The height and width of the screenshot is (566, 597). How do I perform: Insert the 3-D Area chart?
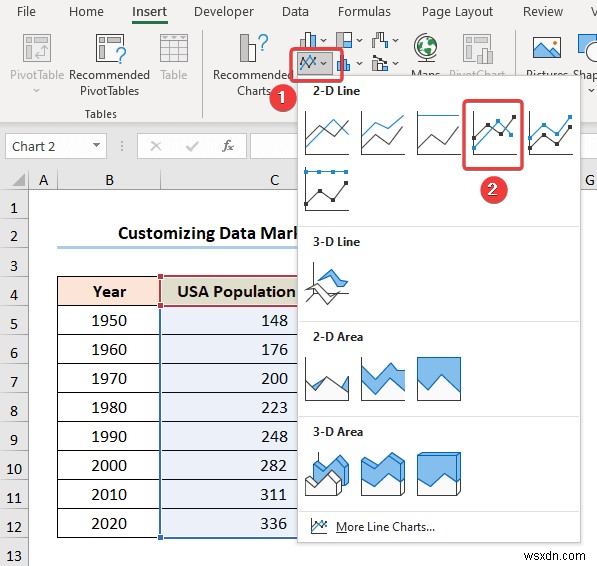click(x=327, y=474)
